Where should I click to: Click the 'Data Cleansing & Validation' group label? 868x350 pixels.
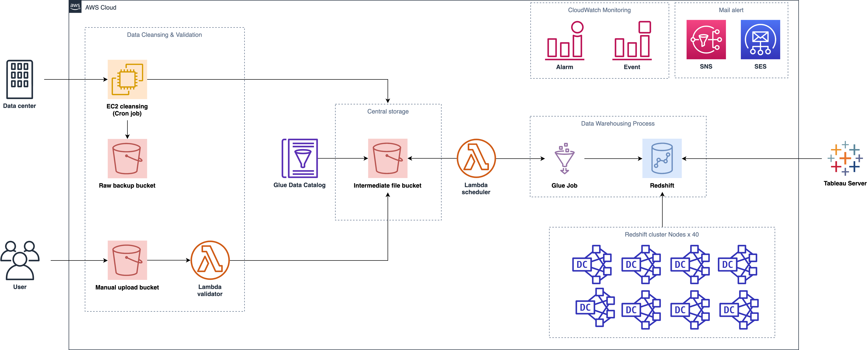pos(165,35)
